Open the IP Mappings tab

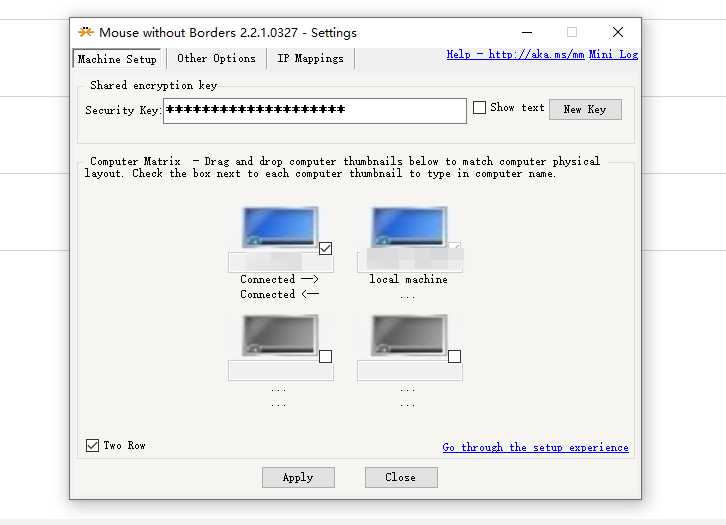pyautogui.click(x=310, y=58)
